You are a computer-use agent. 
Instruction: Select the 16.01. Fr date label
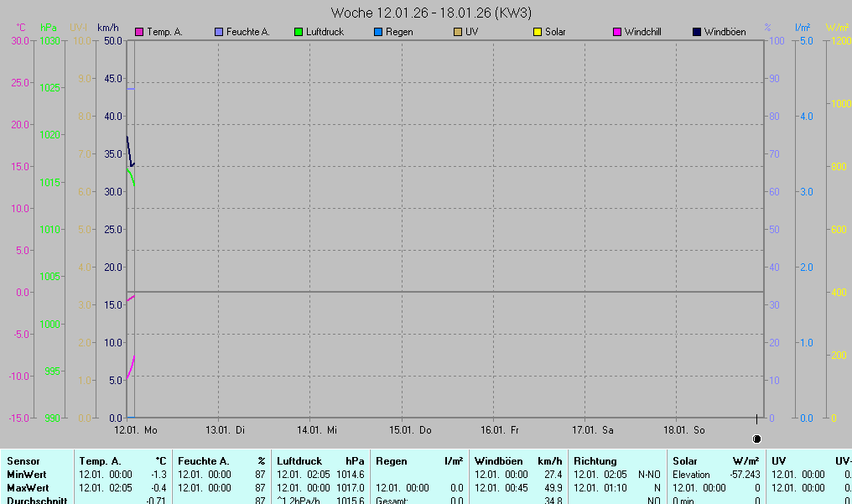point(500,430)
